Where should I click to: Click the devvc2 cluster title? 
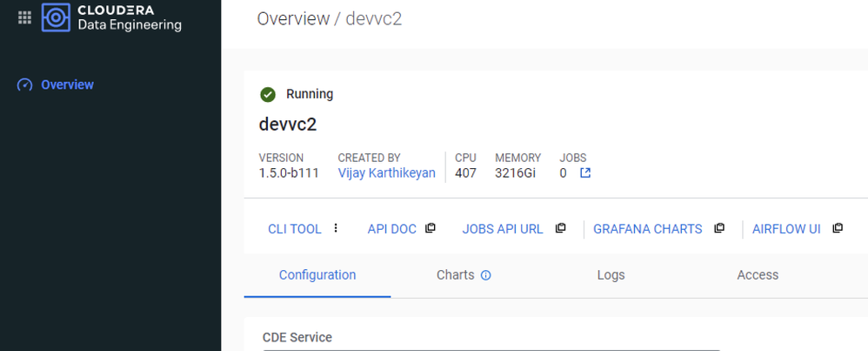(x=288, y=125)
